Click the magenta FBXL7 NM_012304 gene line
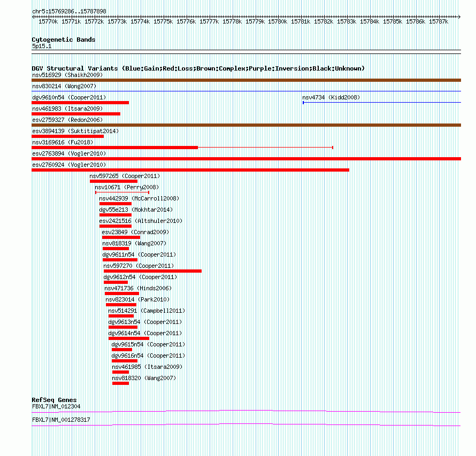 [246, 412]
